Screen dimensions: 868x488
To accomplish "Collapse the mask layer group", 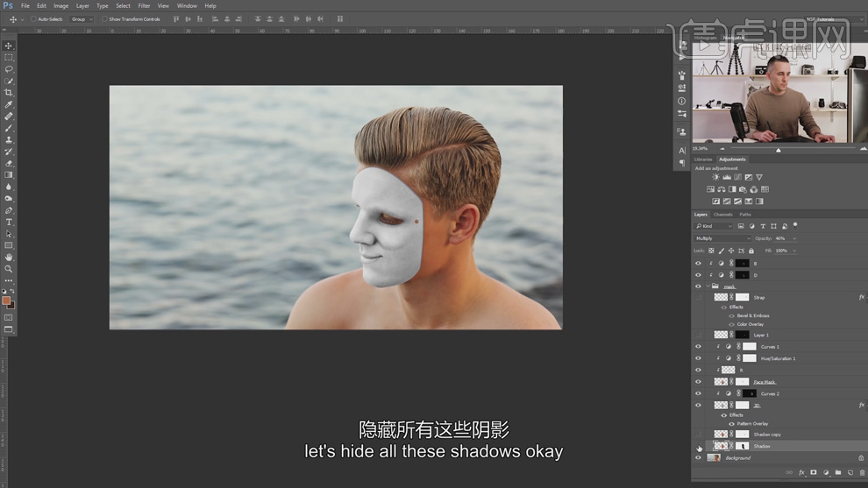I will tap(708, 286).
